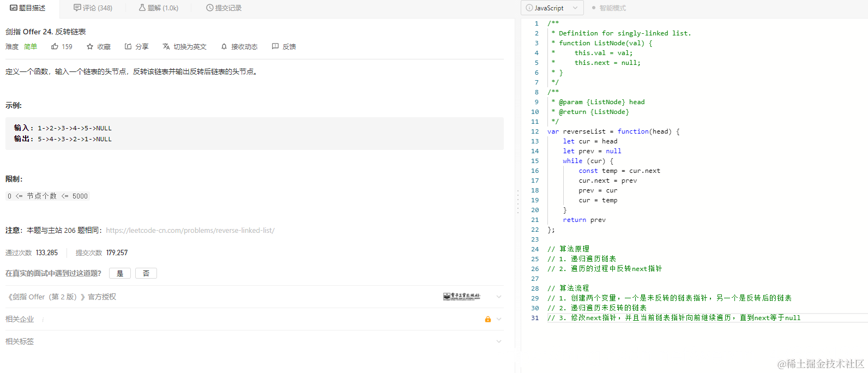Click the 简单 difficulty label

pos(31,47)
